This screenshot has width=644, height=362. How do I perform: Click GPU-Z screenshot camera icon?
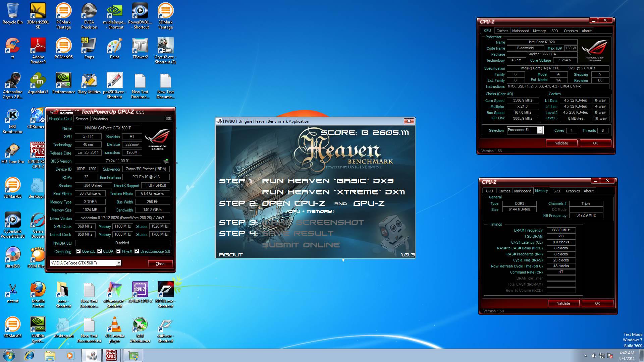169,118
